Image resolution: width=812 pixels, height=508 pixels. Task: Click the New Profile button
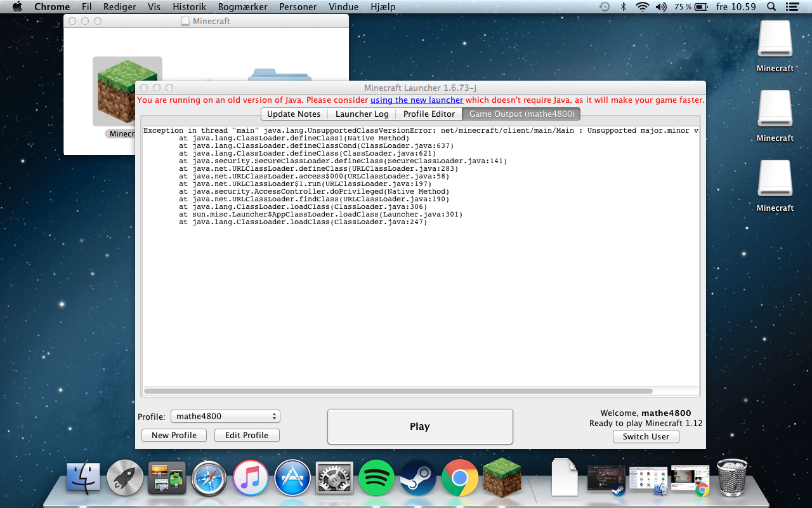point(174,435)
